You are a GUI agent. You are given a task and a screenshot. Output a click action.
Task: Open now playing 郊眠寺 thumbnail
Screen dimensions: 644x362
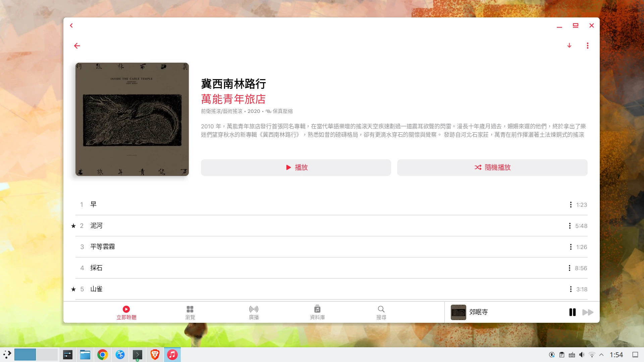point(458,312)
